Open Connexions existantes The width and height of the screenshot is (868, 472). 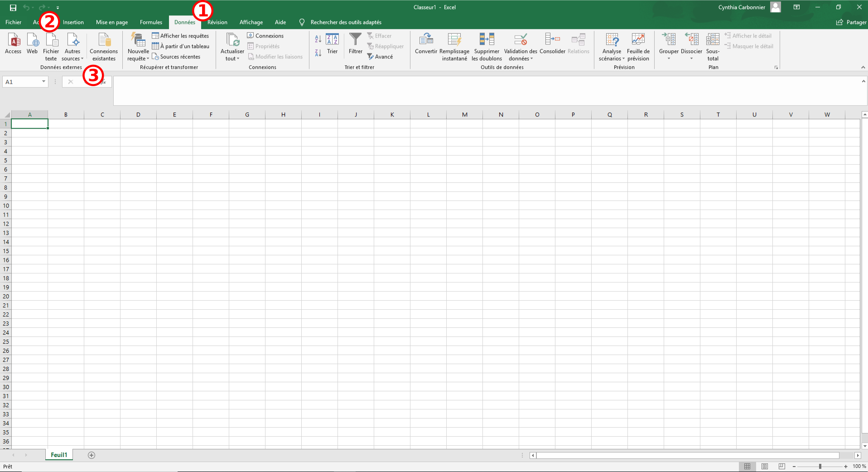104,46
